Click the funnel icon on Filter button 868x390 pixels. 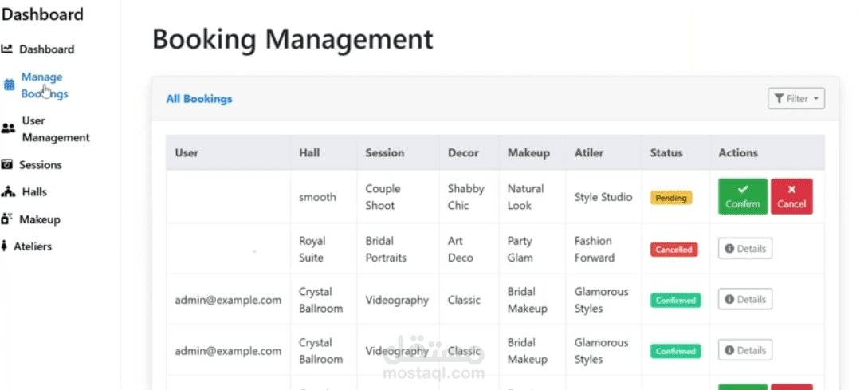click(779, 99)
